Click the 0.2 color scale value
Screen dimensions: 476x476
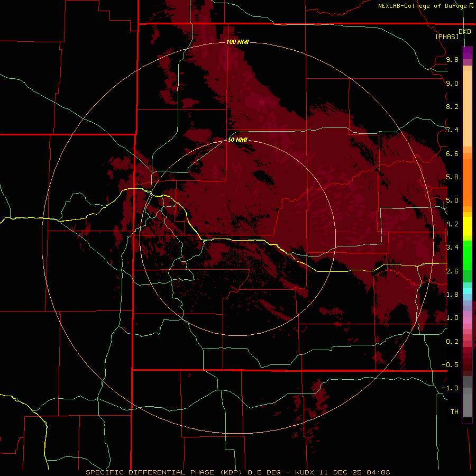pos(452,342)
